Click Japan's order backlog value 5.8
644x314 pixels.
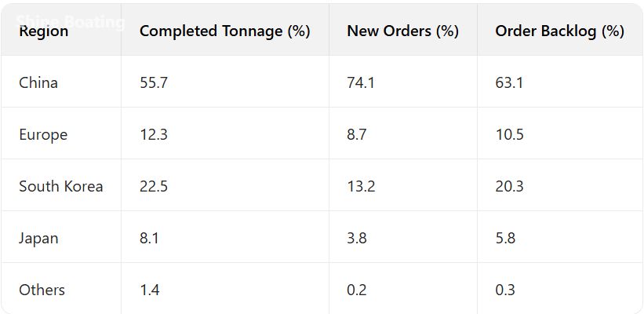point(505,238)
